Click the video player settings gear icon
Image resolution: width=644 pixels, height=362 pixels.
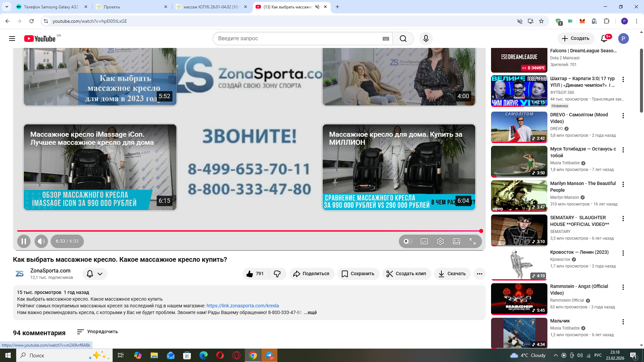pos(440,241)
